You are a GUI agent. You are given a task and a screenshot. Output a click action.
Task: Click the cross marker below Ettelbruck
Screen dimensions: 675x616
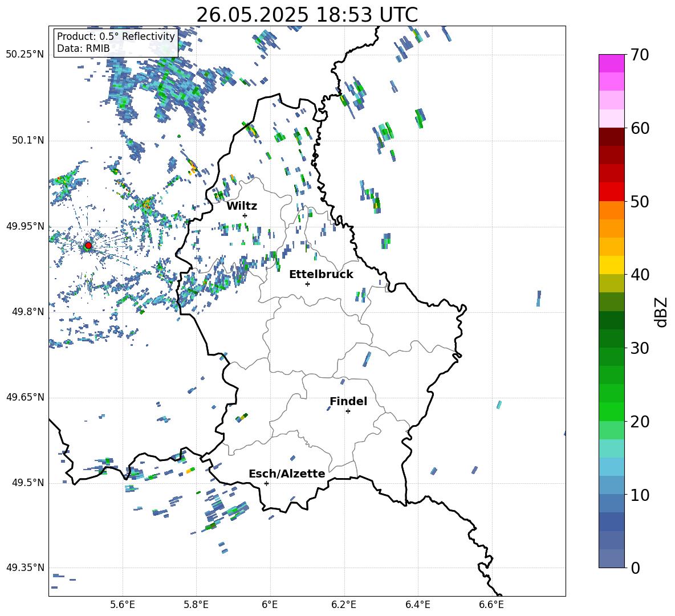click(307, 284)
